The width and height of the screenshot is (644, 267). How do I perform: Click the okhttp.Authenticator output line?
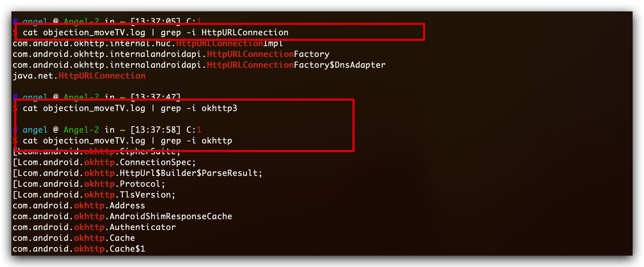[94, 227]
